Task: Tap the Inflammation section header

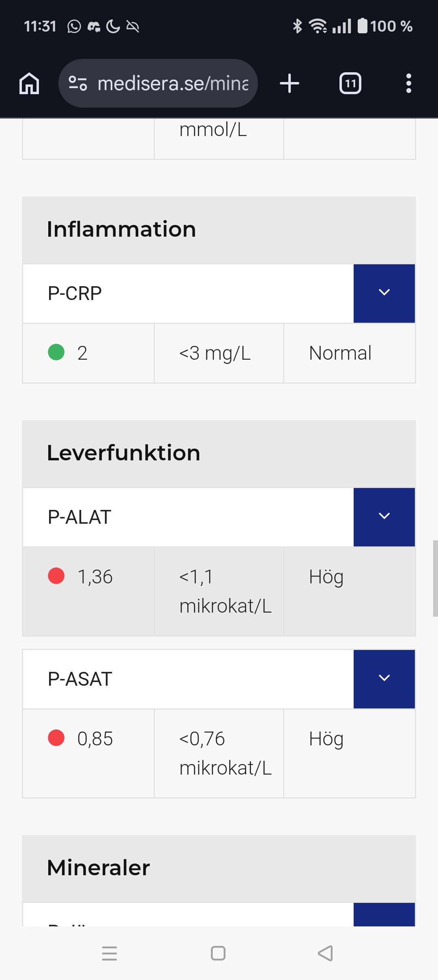Action: point(122,229)
